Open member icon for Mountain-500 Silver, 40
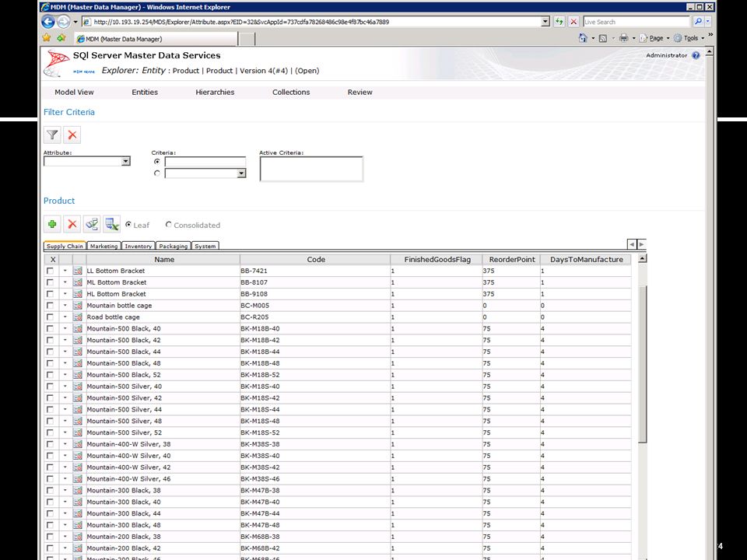This screenshot has width=747, height=560. pos(78,387)
